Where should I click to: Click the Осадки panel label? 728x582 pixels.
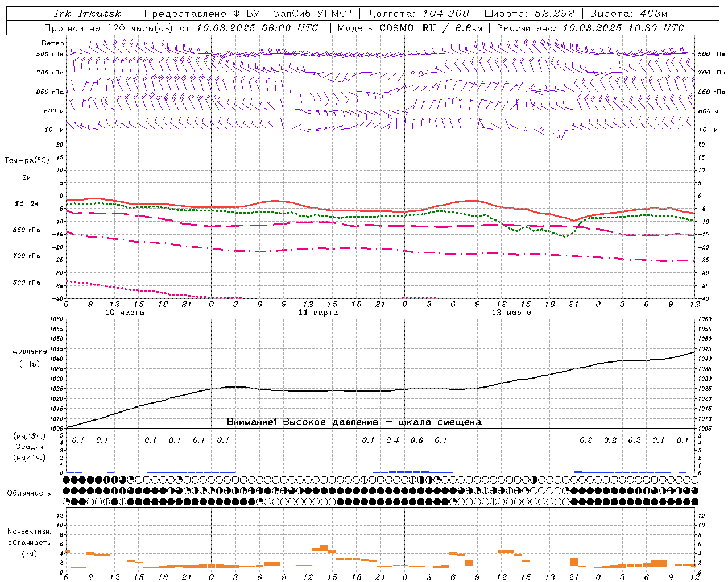click(x=29, y=447)
